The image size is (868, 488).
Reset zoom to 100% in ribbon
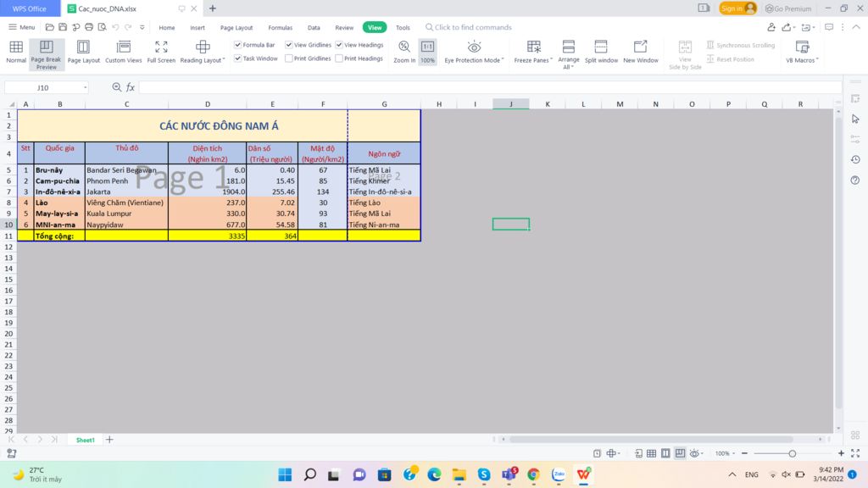(427, 53)
